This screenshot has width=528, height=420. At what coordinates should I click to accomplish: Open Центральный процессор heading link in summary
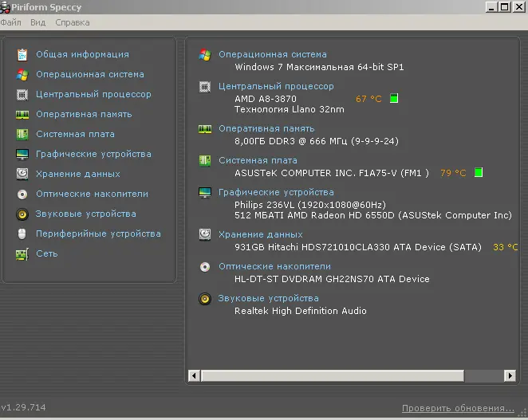pos(276,86)
